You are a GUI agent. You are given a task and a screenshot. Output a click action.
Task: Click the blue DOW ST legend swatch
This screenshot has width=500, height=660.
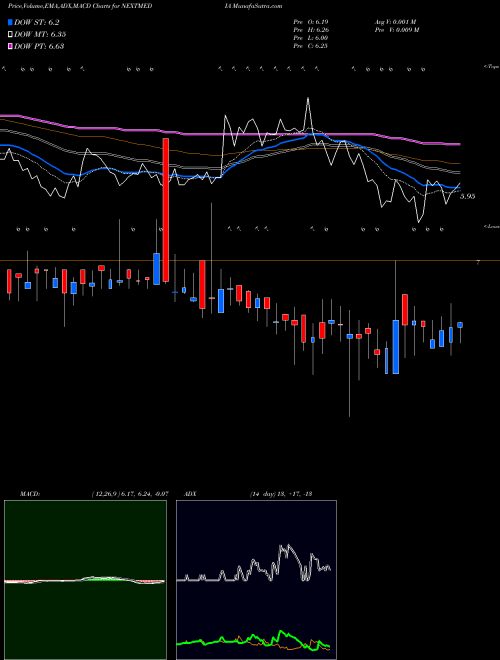[10, 22]
